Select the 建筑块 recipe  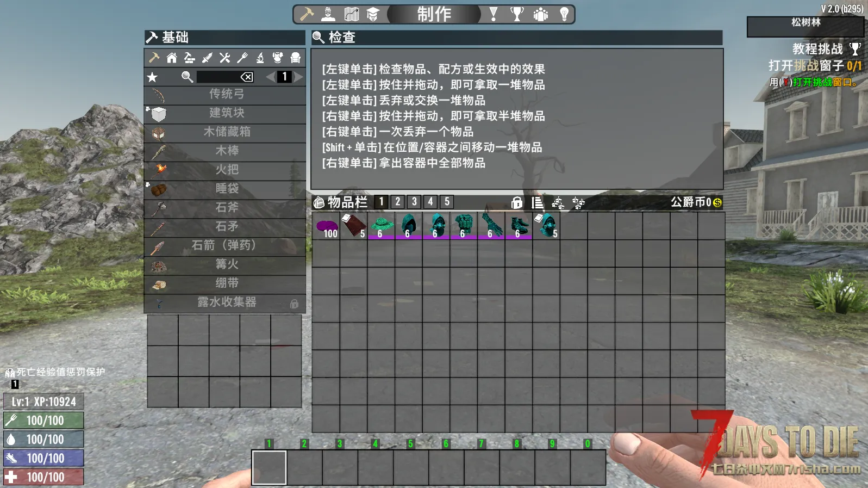coord(225,113)
